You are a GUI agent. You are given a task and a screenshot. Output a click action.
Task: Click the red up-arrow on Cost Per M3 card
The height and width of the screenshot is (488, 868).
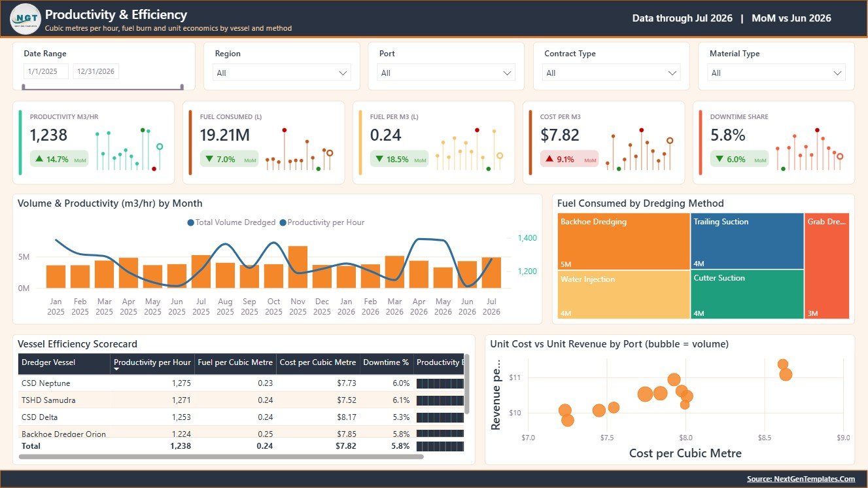tap(549, 159)
